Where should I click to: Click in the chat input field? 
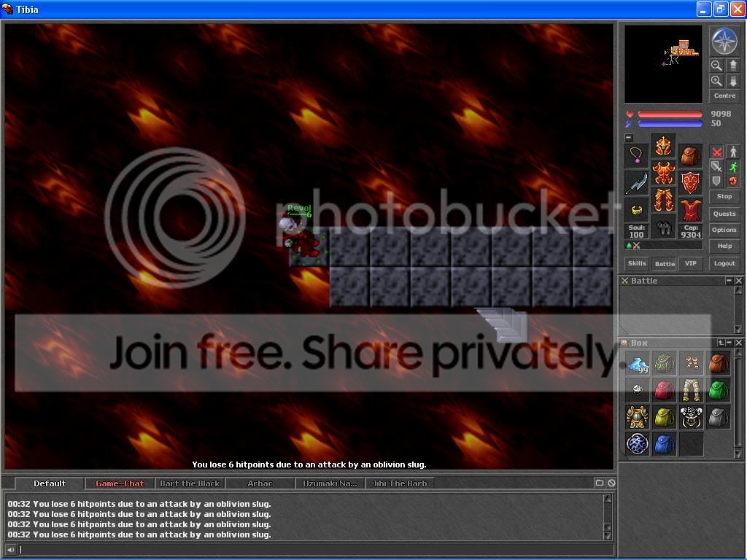pos(317,550)
